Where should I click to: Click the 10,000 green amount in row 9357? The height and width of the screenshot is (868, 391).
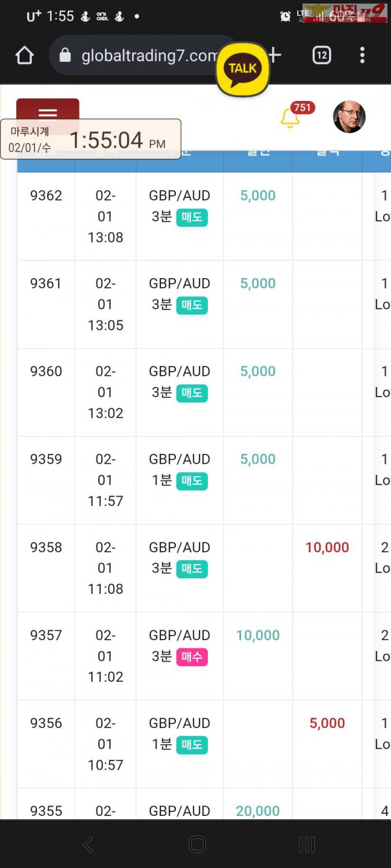click(x=258, y=636)
